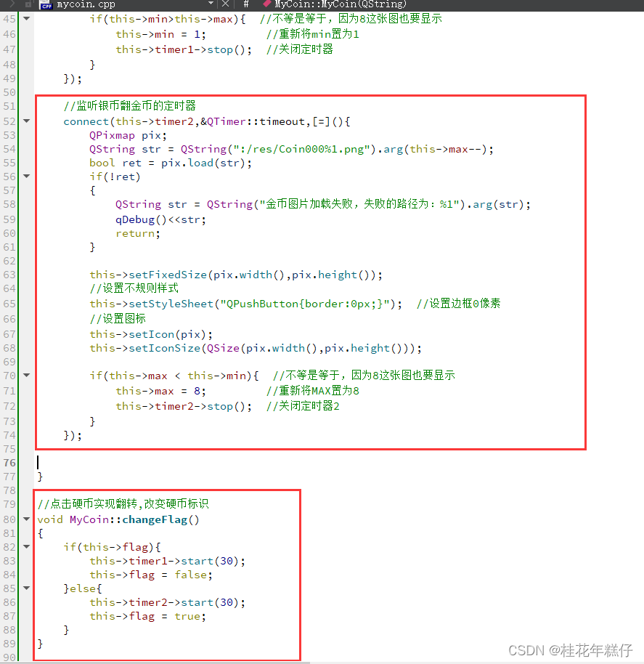Click 'this->max = 8;' on line 71
644x664 pixels.
pyautogui.click(x=160, y=391)
